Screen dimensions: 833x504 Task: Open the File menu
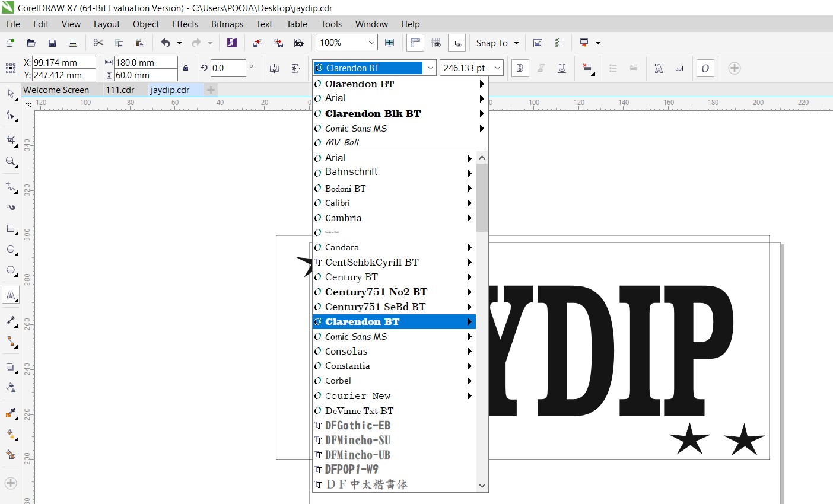(x=13, y=24)
